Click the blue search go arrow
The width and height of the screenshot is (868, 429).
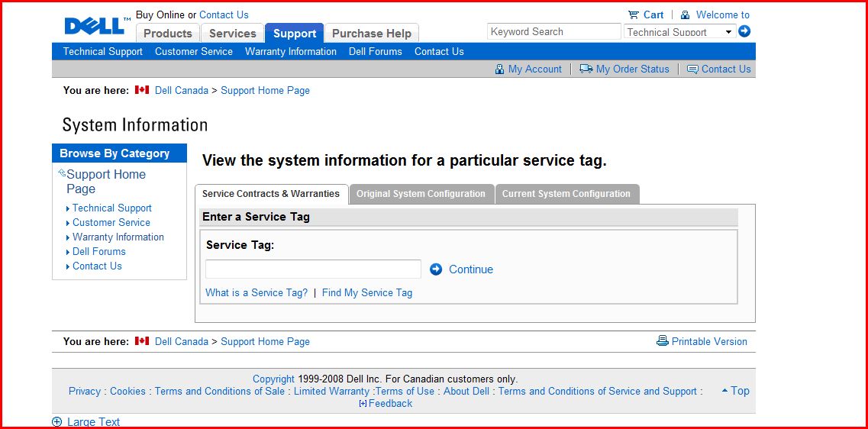point(744,31)
